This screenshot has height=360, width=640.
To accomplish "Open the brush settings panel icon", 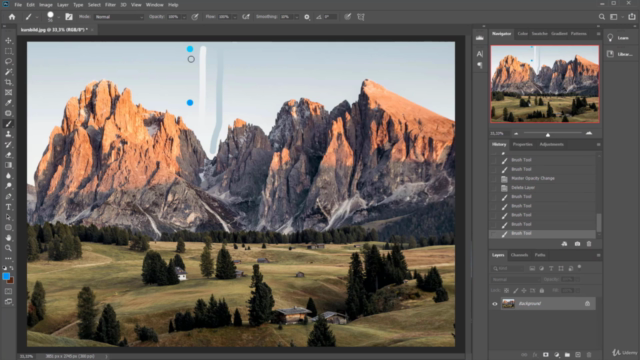I will [x=69, y=17].
